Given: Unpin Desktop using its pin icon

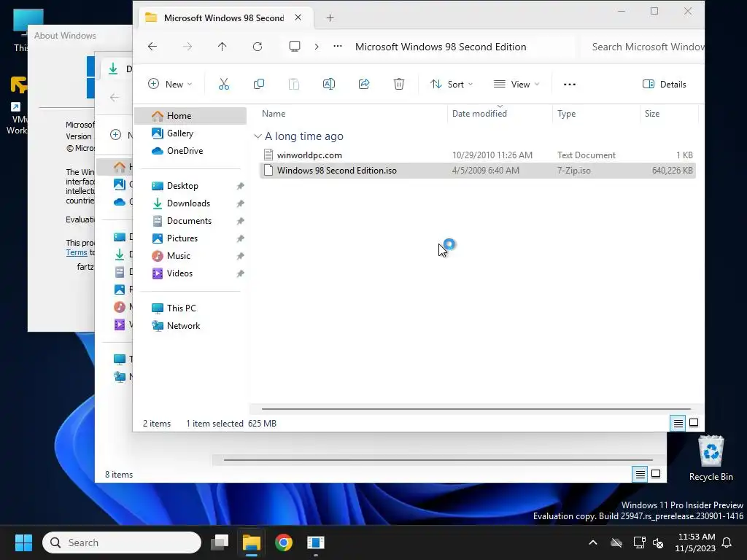Looking at the screenshot, I should click(240, 186).
